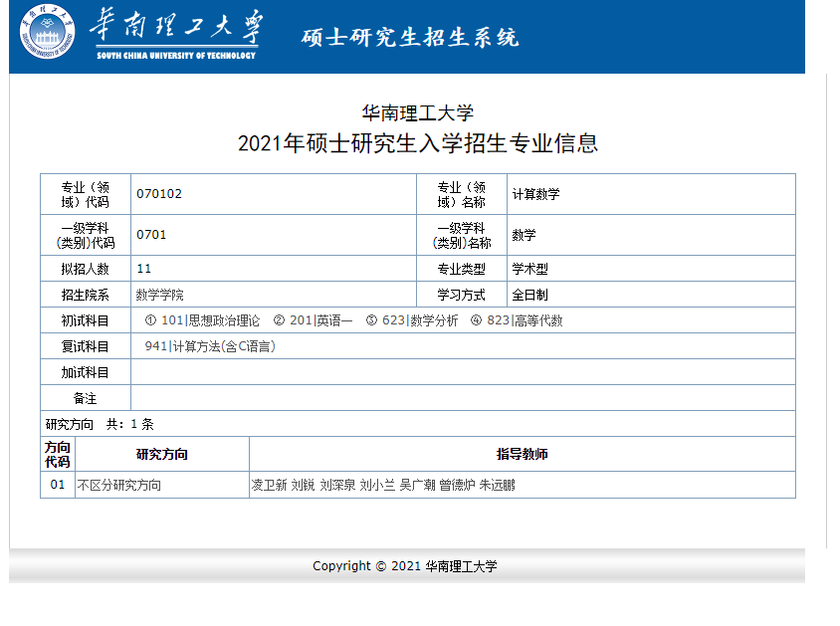The width and height of the screenshot is (840, 626).
Task: Click the 研究方向 共: 1 条 summary row
Action: pyautogui.click(x=418, y=424)
